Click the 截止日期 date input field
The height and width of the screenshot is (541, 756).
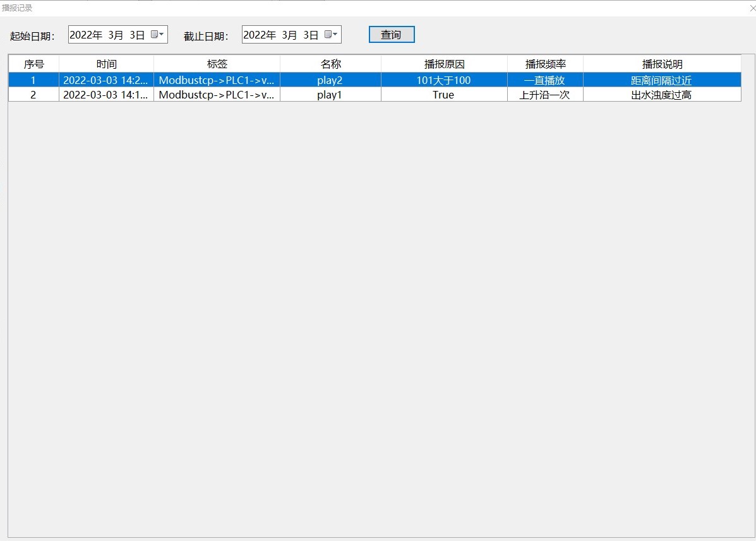click(x=281, y=34)
